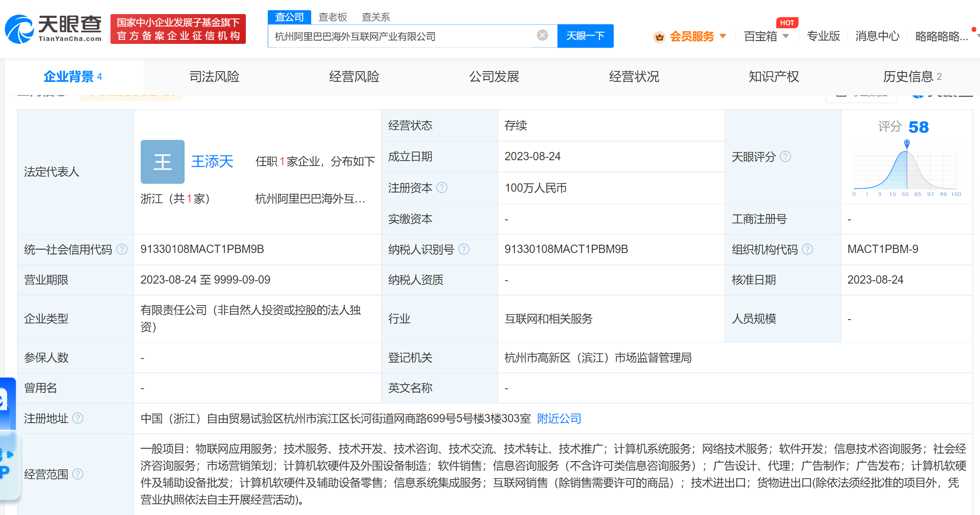Open the 附近公司 link

coord(559,419)
